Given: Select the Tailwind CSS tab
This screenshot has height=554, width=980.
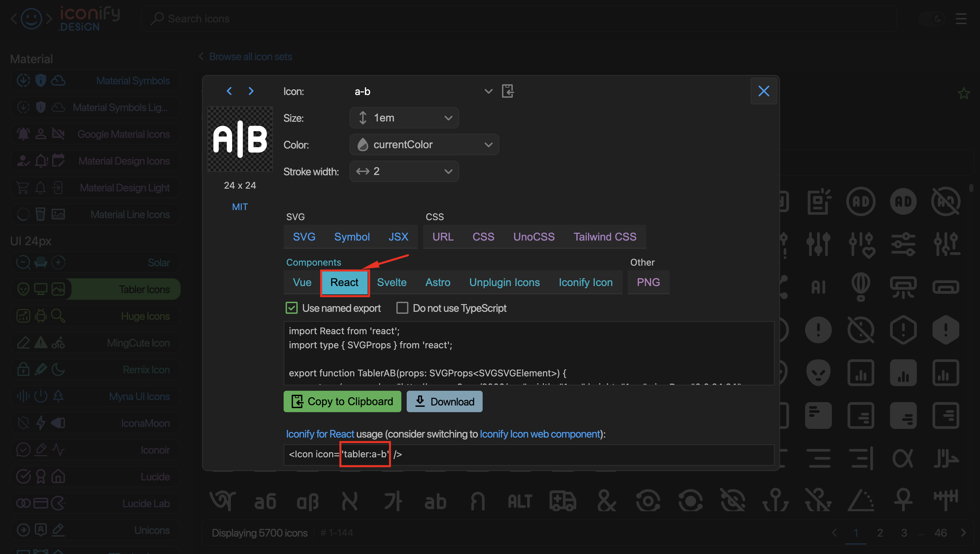Looking at the screenshot, I should tap(604, 237).
